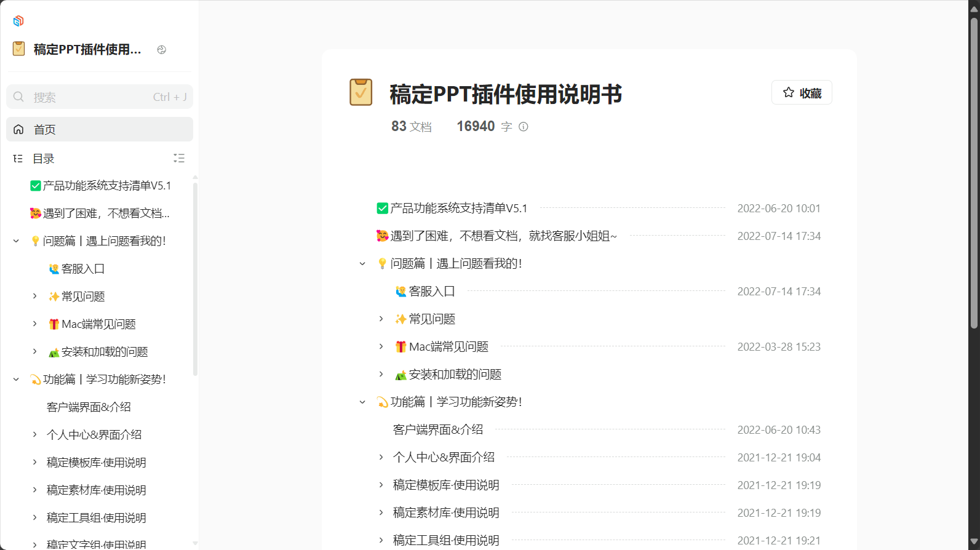
Task: Expand 稿定工具组·使用说明 in main list
Action: coord(381,541)
